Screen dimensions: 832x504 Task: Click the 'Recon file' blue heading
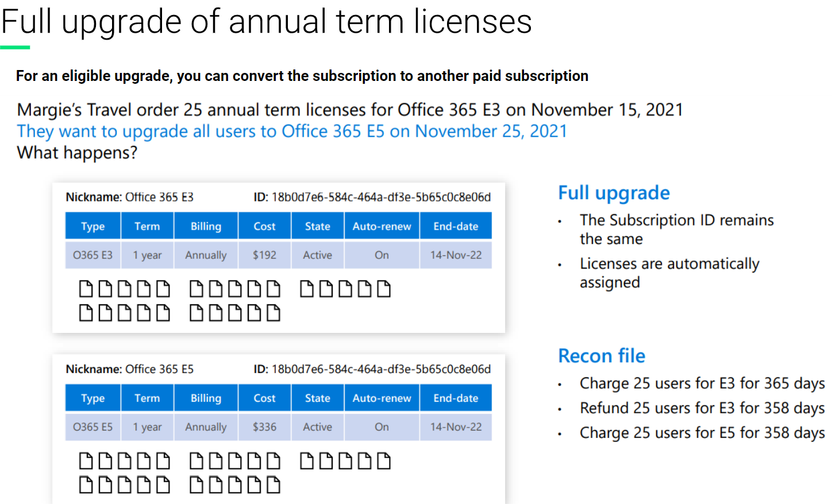[x=602, y=356]
